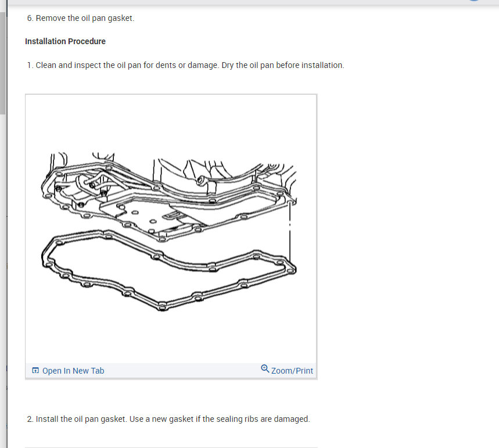This screenshot has width=499, height=448.
Task: Click the blue circle at the top edge
Action: pyautogui.click(x=474, y=1)
